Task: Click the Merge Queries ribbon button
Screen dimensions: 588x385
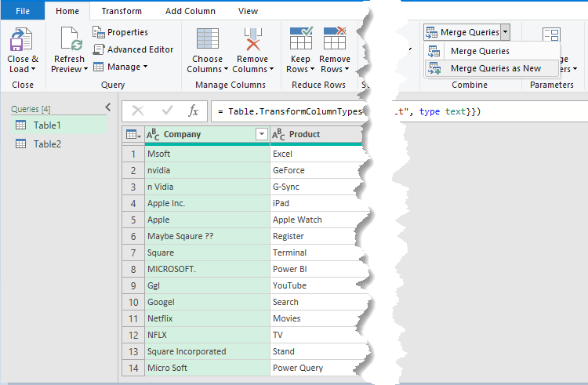Action: [x=463, y=32]
